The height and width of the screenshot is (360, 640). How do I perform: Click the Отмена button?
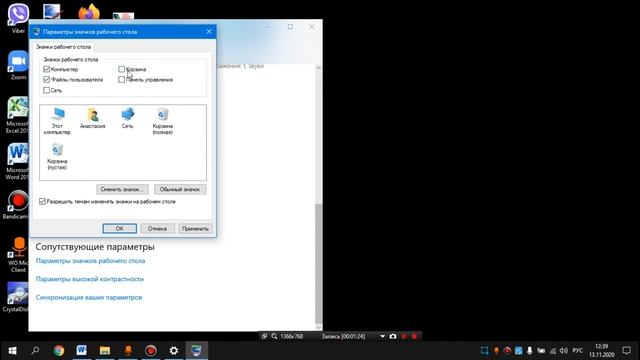pos(158,229)
